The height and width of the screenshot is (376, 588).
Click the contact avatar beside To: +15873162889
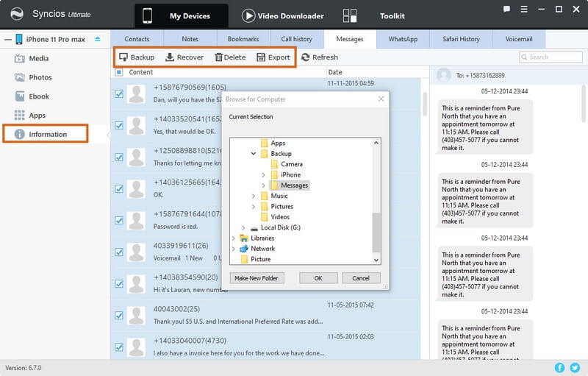444,75
